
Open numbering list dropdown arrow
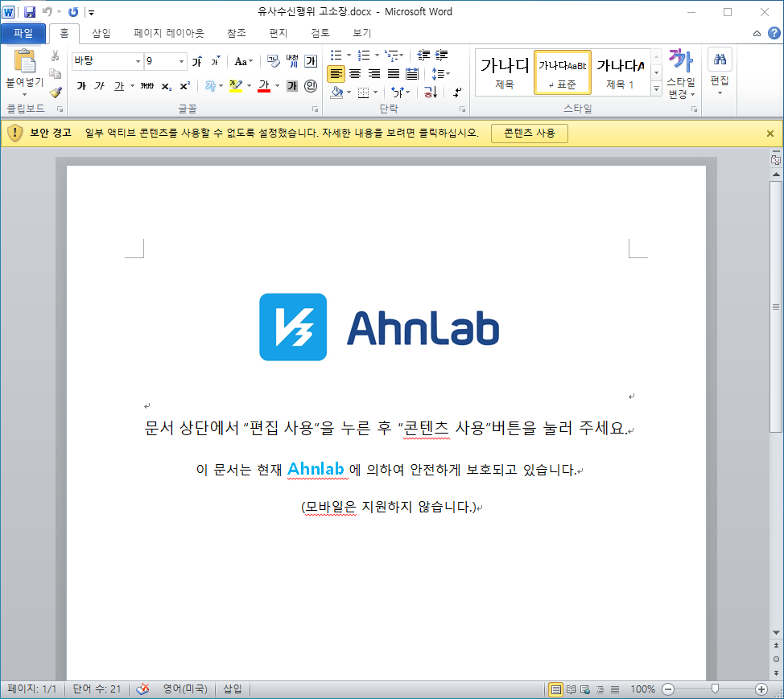pos(377,55)
